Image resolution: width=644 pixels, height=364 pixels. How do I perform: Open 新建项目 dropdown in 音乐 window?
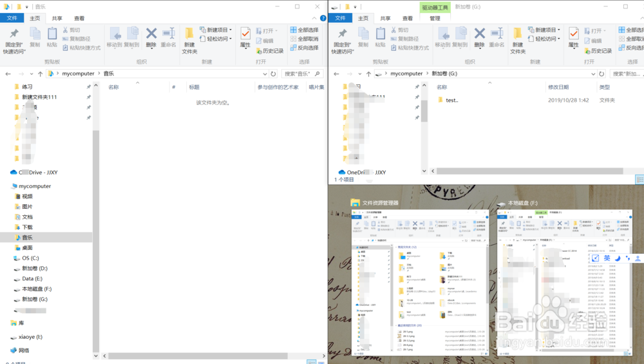click(x=216, y=30)
